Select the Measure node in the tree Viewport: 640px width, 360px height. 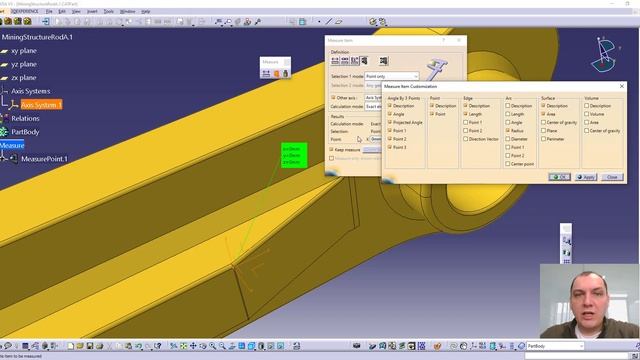point(12,145)
